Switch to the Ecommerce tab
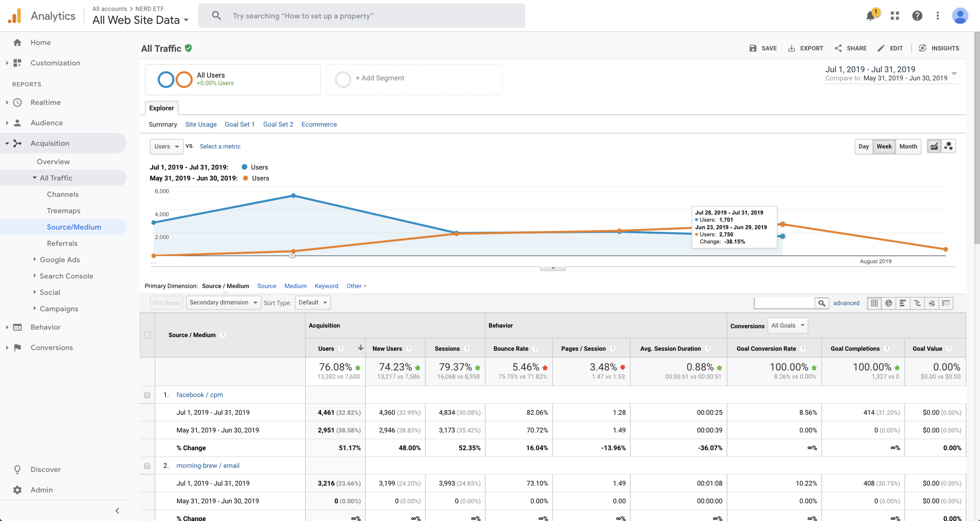Image resolution: width=980 pixels, height=521 pixels. click(x=319, y=124)
